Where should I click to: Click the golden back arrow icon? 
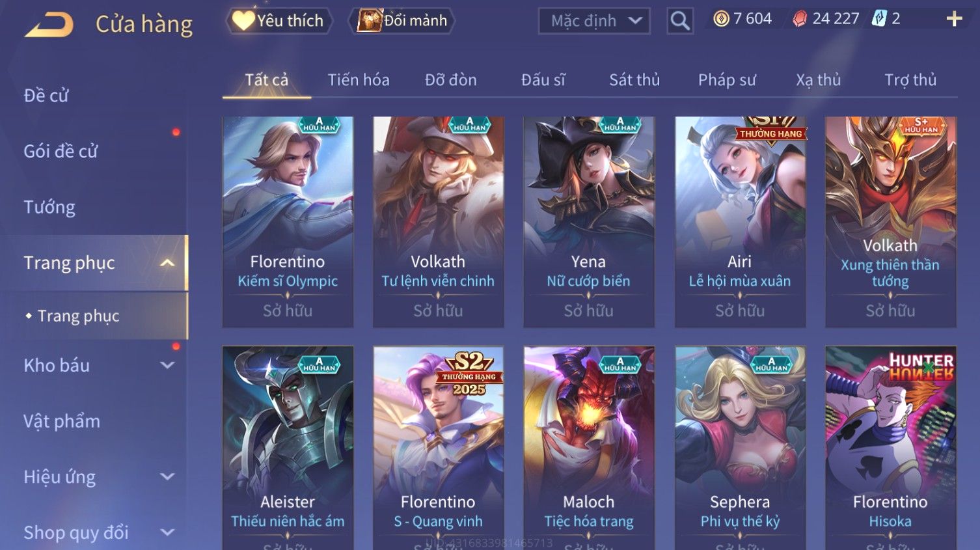[49, 25]
